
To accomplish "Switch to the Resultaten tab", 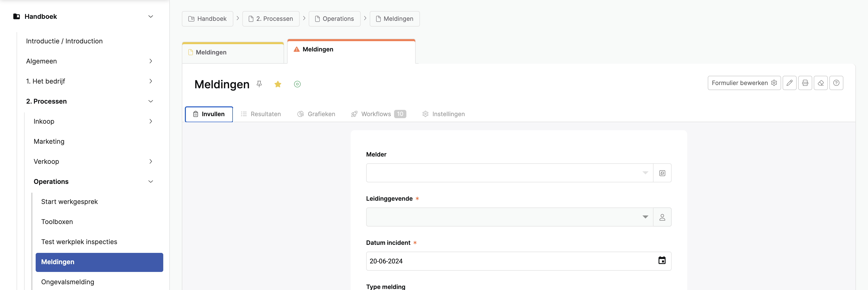I will (261, 114).
